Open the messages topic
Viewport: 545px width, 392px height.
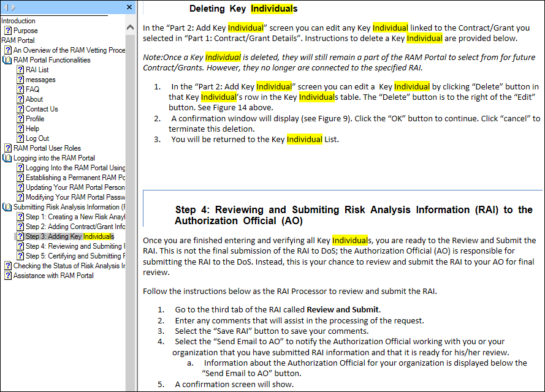(x=40, y=80)
